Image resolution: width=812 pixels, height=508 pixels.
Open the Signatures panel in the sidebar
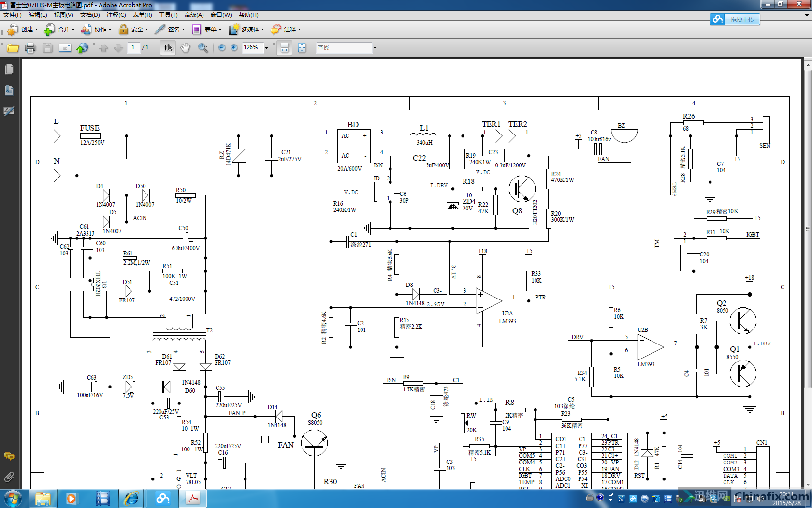(x=9, y=111)
